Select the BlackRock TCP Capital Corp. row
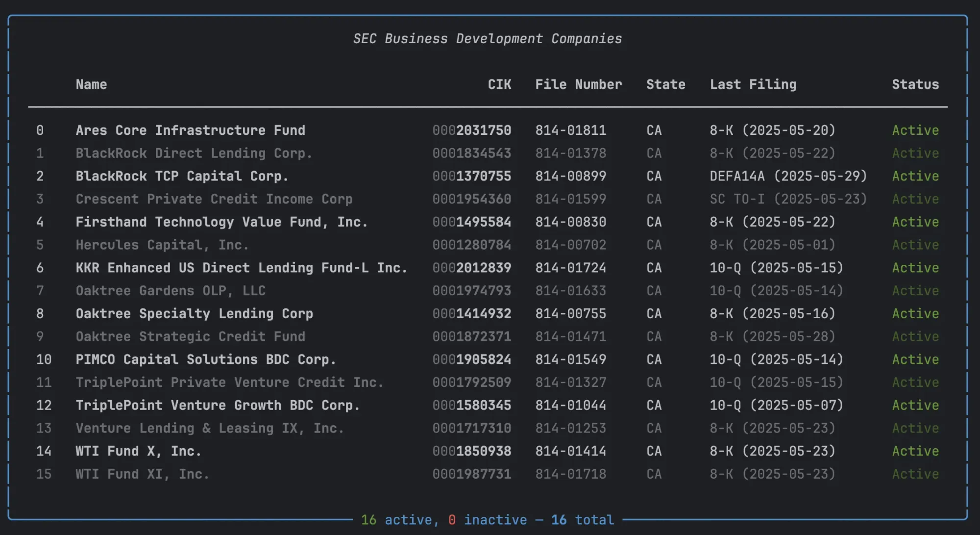The height and width of the screenshot is (535, 980). [182, 176]
